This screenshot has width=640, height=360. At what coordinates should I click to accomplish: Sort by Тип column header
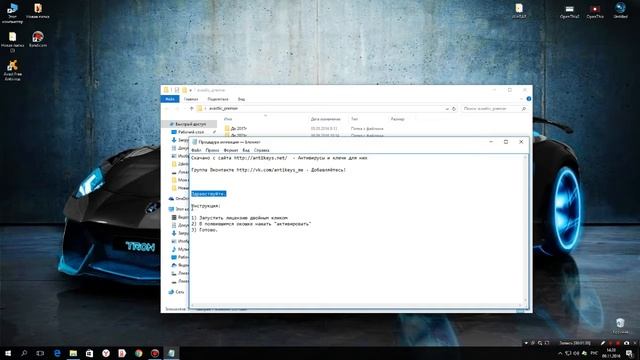pyautogui.click(x=354, y=119)
